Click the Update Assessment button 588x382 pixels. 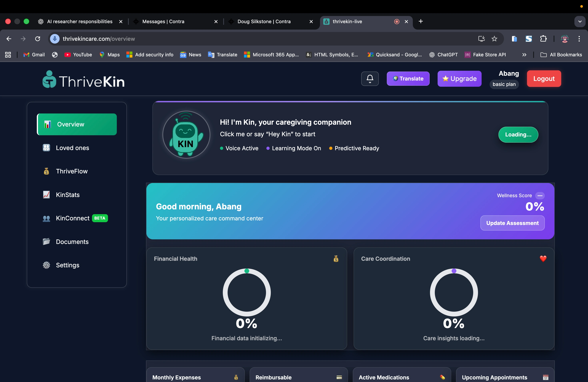[512, 223]
